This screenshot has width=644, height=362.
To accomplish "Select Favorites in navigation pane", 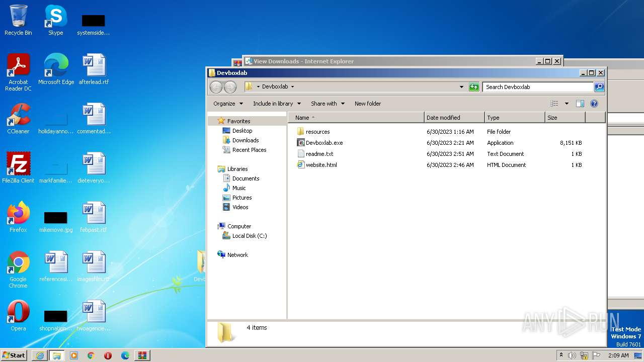I will [x=238, y=121].
